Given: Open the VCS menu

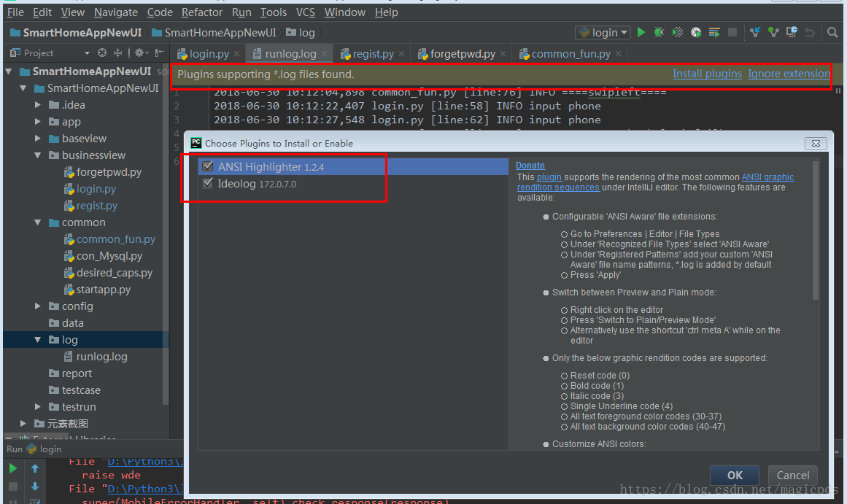Looking at the screenshot, I should (x=305, y=12).
